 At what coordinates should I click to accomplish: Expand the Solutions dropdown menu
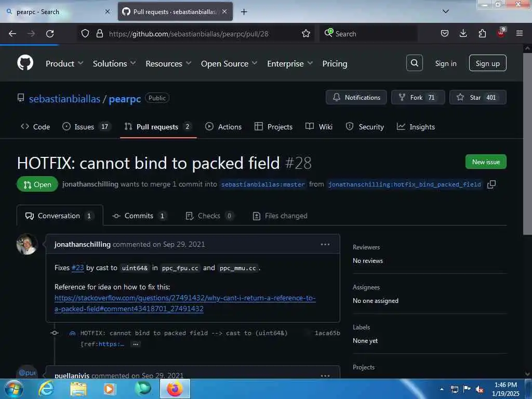pos(114,63)
